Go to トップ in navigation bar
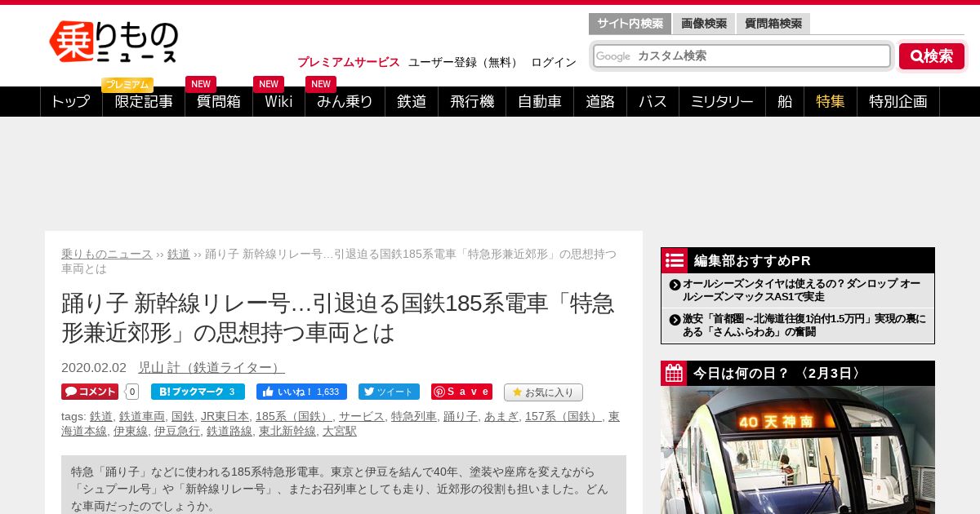980x514 pixels. (71, 101)
